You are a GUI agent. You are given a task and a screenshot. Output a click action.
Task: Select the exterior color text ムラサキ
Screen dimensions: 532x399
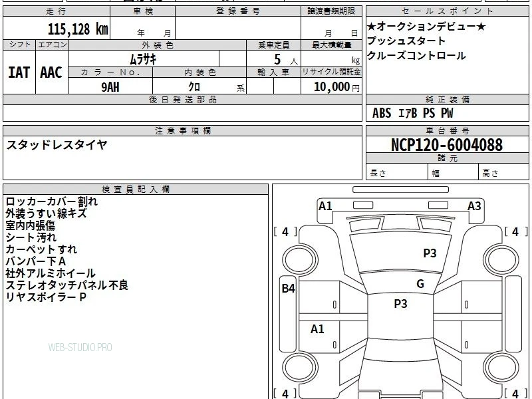pos(143,59)
